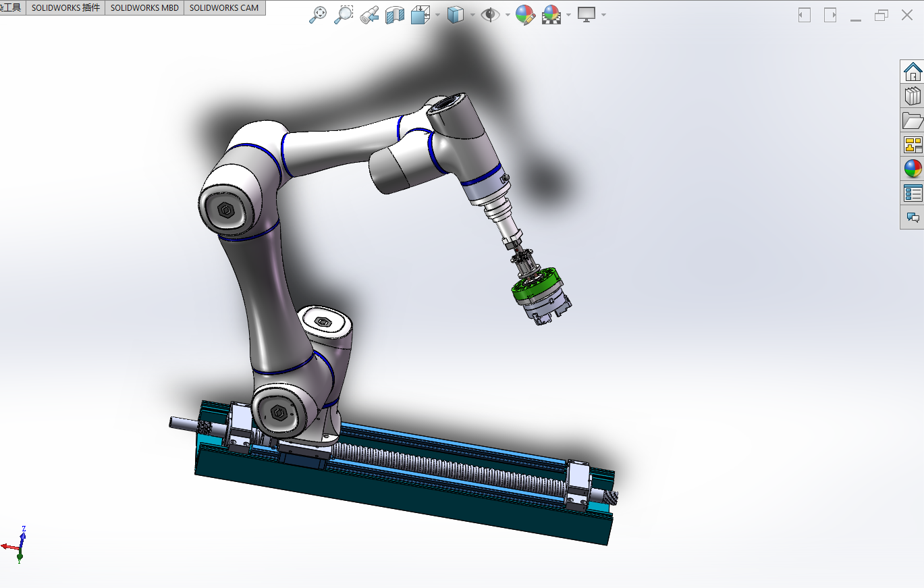The height and width of the screenshot is (588, 924).
Task: Restore down the document window
Action: [x=881, y=15]
